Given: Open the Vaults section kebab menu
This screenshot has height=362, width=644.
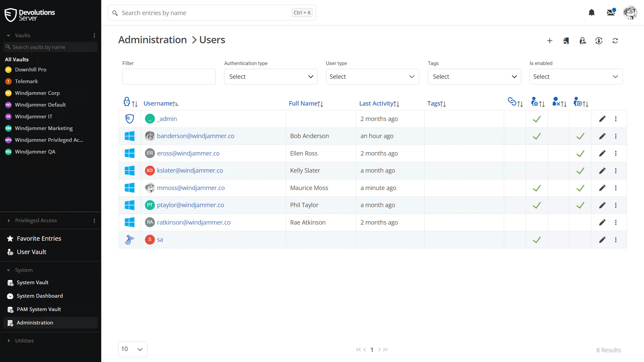Looking at the screenshot, I should pos(94,36).
